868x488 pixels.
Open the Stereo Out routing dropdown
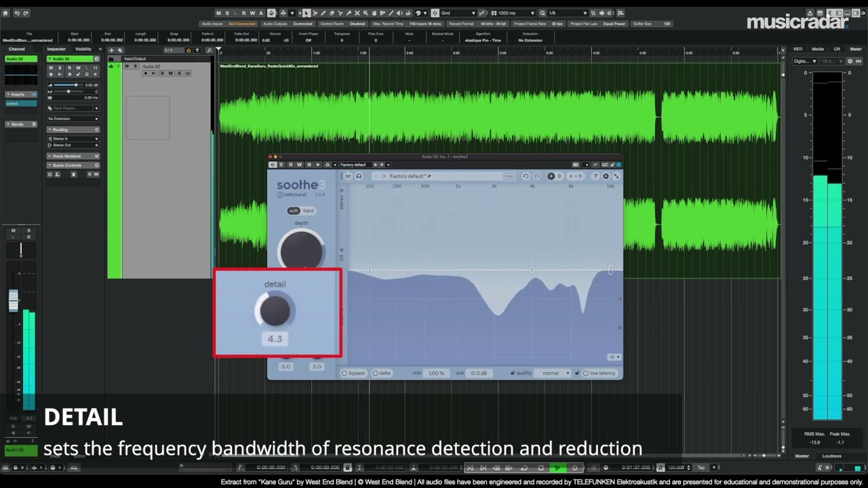tap(73, 145)
